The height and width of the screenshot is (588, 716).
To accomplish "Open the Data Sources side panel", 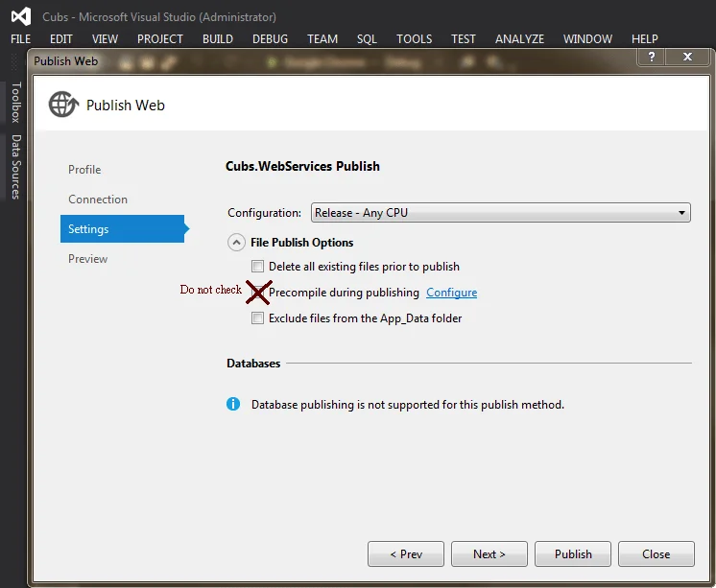I will (x=15, y=167).
